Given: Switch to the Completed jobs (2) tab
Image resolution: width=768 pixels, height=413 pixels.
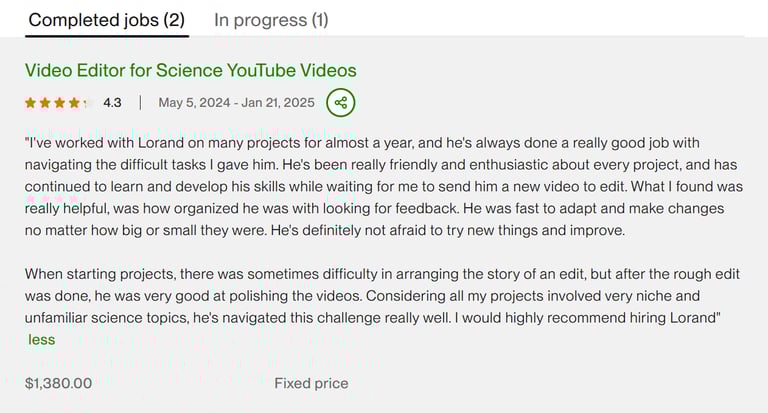Looking at the screenshot, I should [x=106, y=20].
